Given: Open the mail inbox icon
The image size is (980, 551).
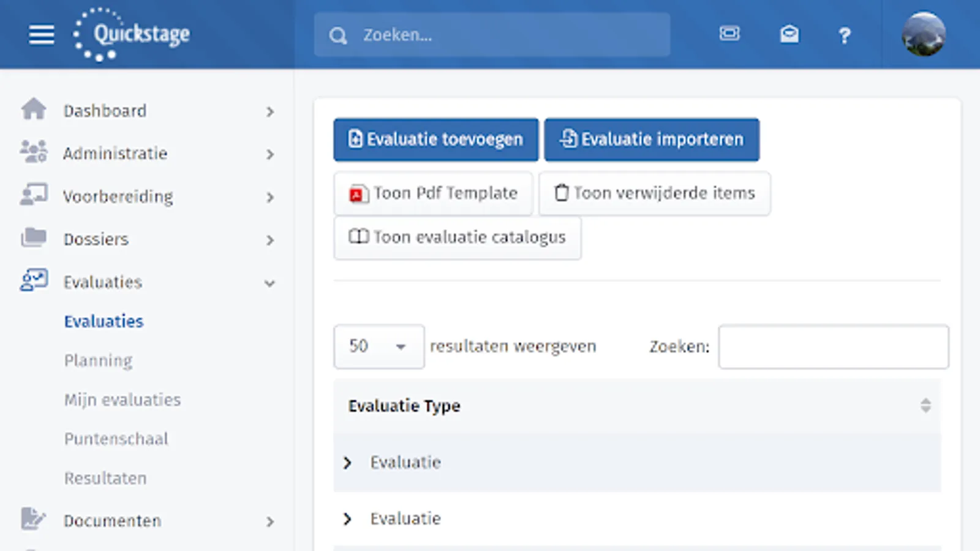Looking at the screenshot, I should click(789, 34).
